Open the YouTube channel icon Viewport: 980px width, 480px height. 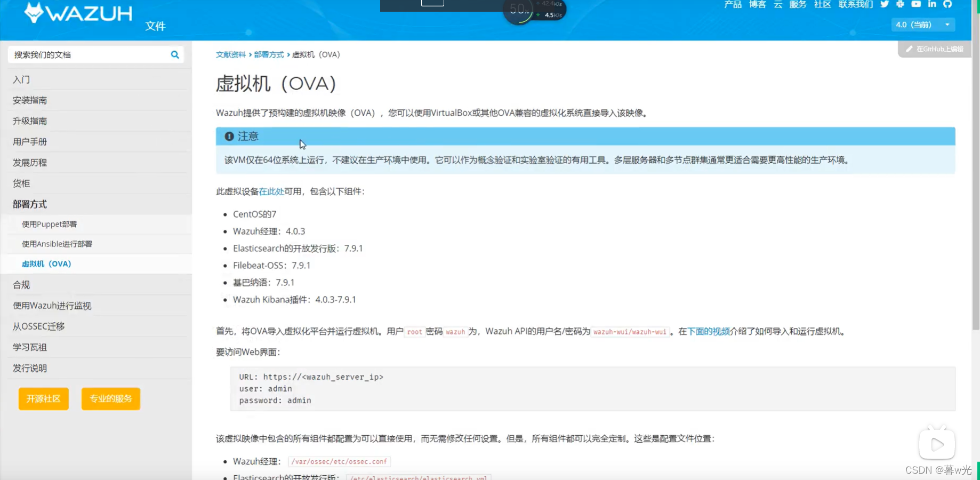[916, 4]
